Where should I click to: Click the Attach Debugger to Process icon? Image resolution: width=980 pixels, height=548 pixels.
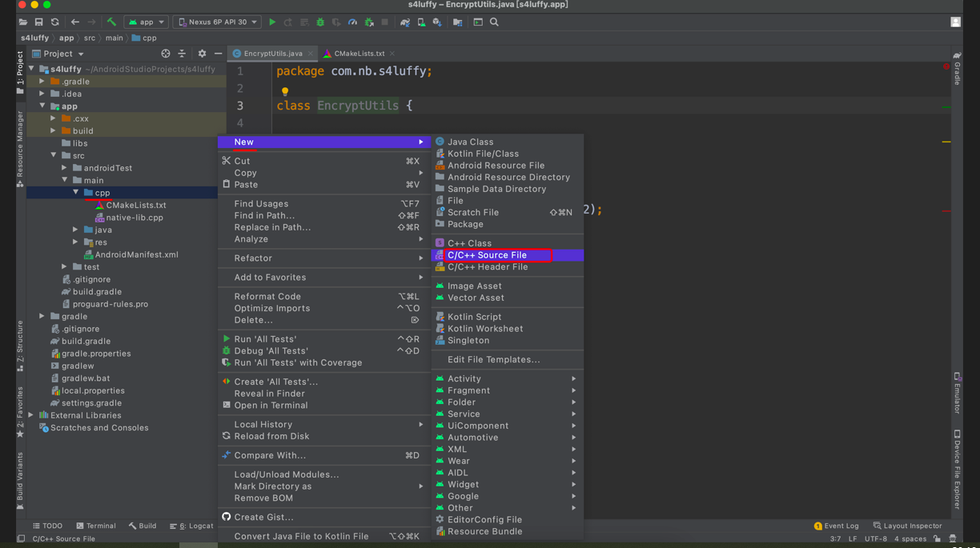click(369, 22)
